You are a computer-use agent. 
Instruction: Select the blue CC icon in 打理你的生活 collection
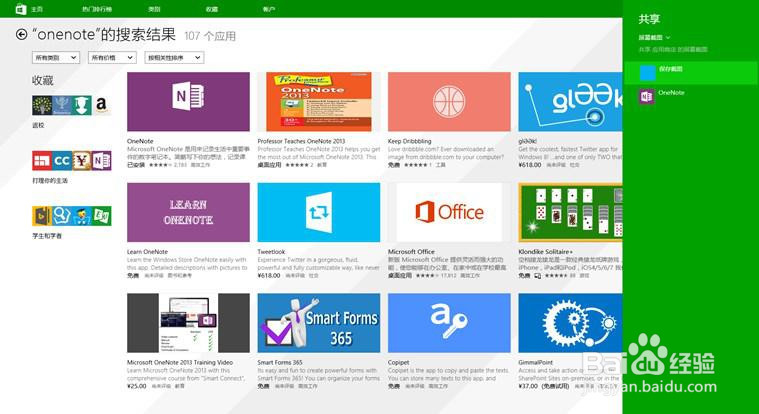coord(62,161)
